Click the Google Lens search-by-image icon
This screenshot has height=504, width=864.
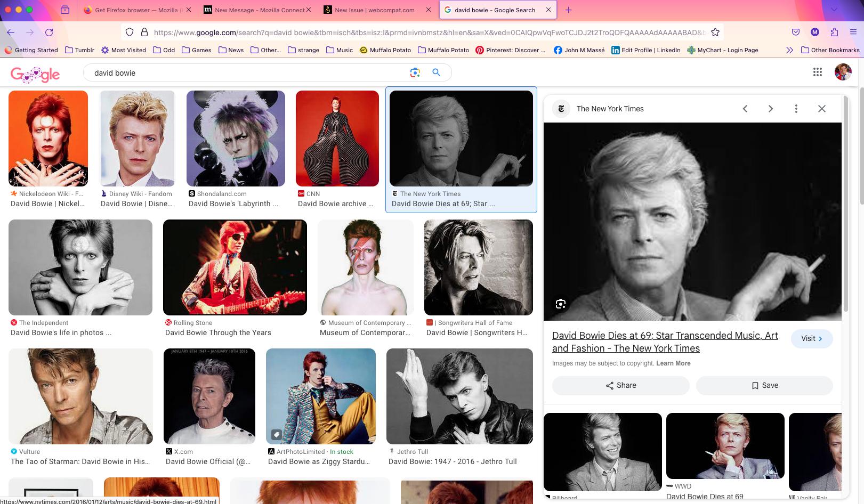[415, 72]
